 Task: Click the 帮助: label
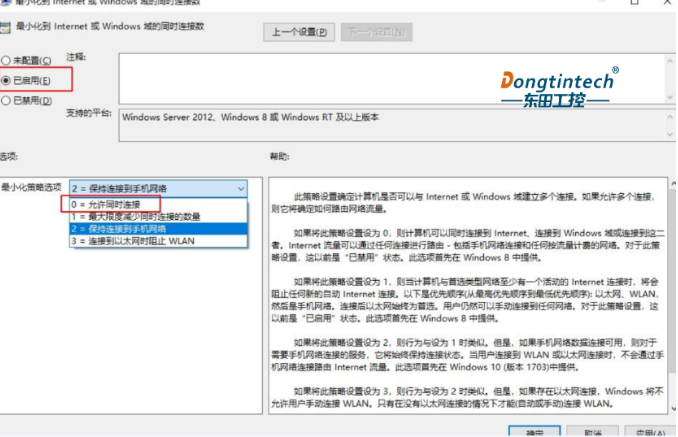coord(279,156)
